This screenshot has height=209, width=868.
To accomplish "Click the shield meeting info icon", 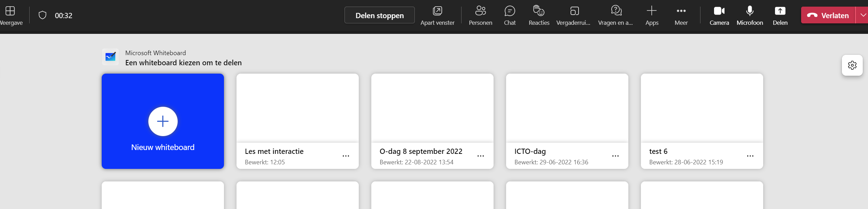I will (42, 15).
